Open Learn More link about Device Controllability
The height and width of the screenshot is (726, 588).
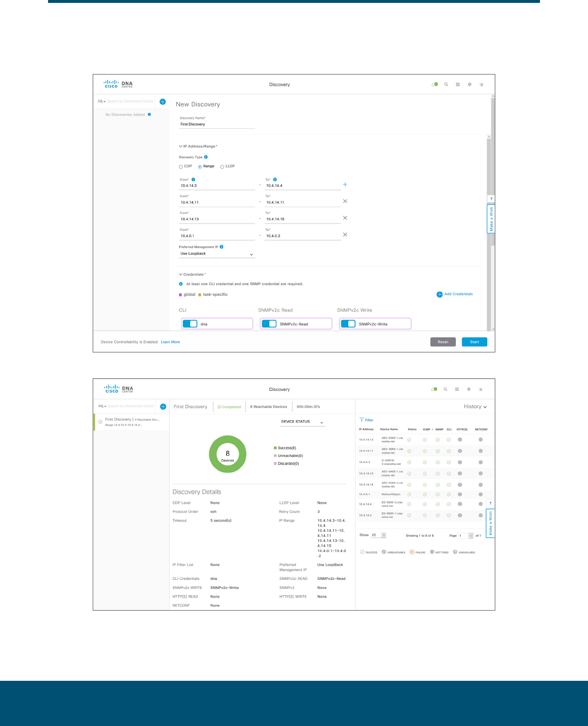170,342
